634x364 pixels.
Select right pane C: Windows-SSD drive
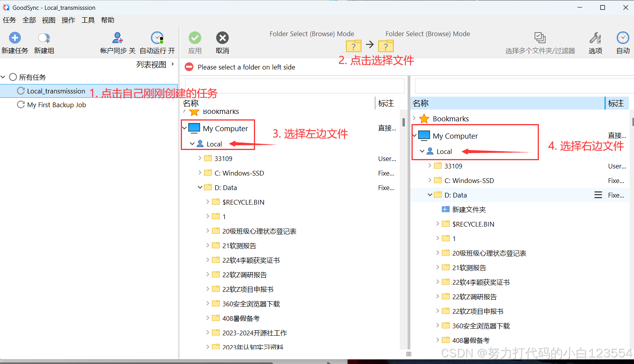(x=469, y=181)
